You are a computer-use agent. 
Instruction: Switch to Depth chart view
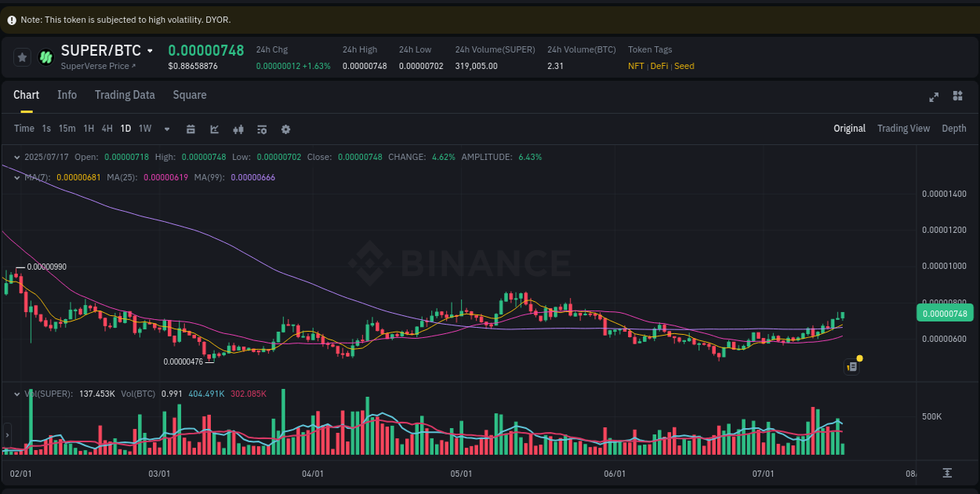[954, 128]
